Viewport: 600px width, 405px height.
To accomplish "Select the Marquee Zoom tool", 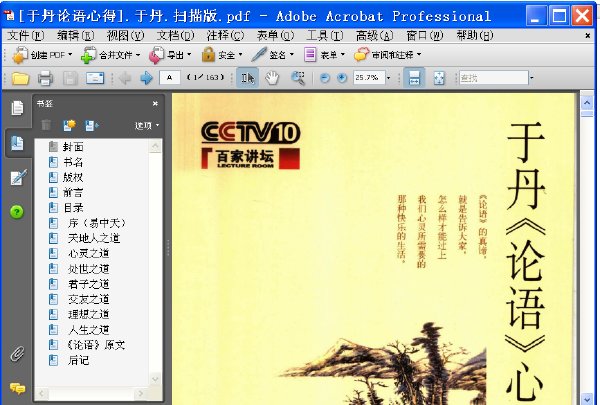I will coord(298,78).
